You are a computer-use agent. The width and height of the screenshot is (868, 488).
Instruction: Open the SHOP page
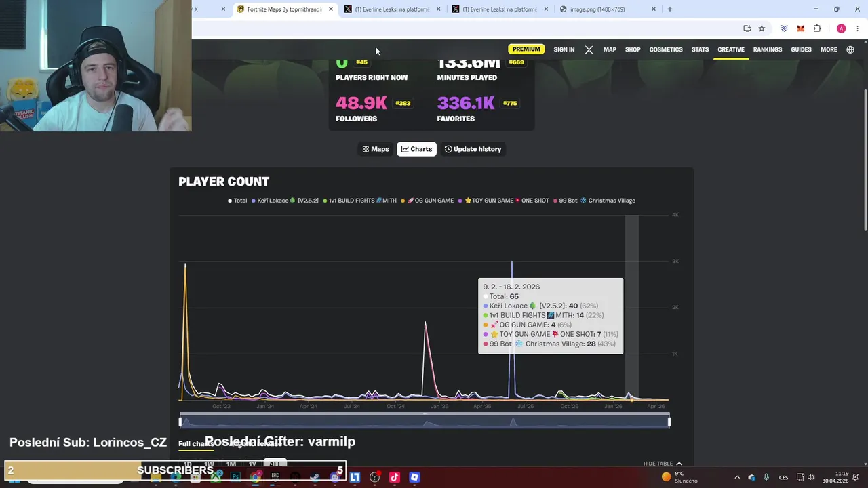(x=633, y=49)
